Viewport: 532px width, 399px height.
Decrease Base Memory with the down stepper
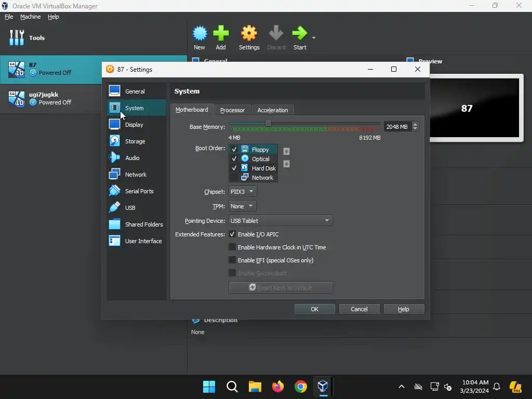[x=415, y=129]
